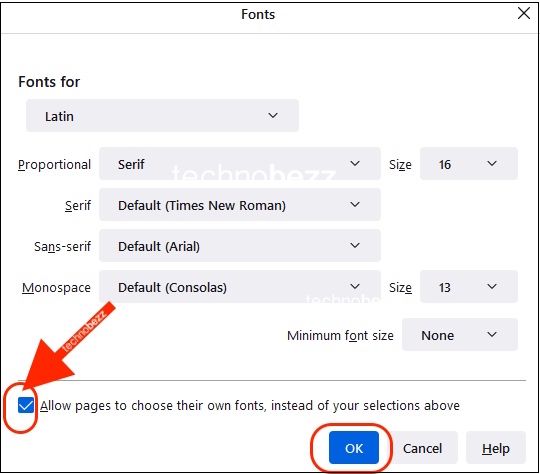Click the 'Serif' row label
Viewport: 540px width, 474px height.
tap(78, 206)
